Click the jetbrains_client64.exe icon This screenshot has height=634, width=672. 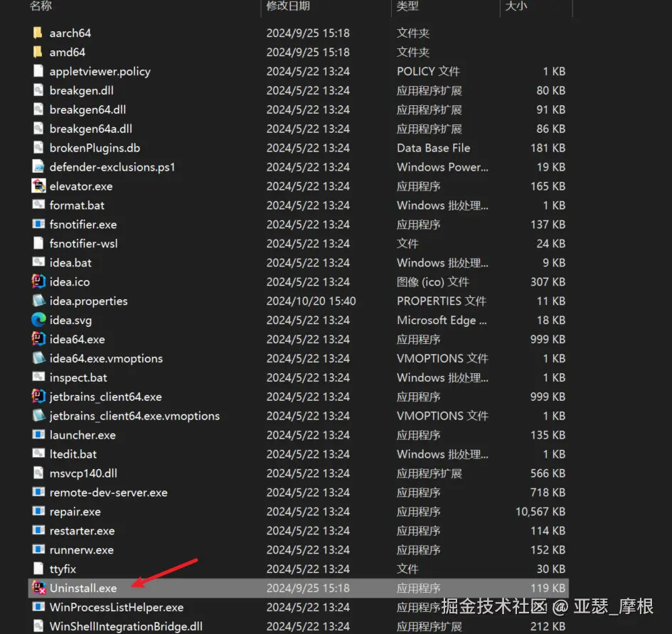pyautogui.click(x=38, y=396)
